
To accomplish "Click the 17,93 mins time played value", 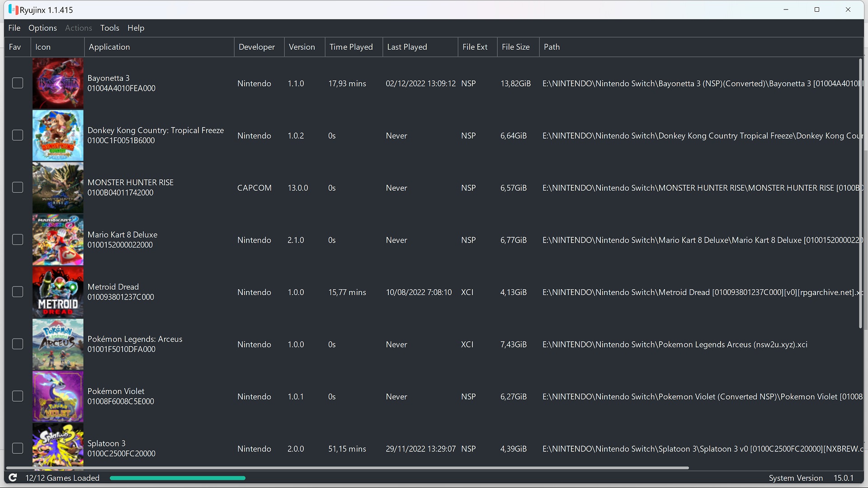I will tap(347, 84).
